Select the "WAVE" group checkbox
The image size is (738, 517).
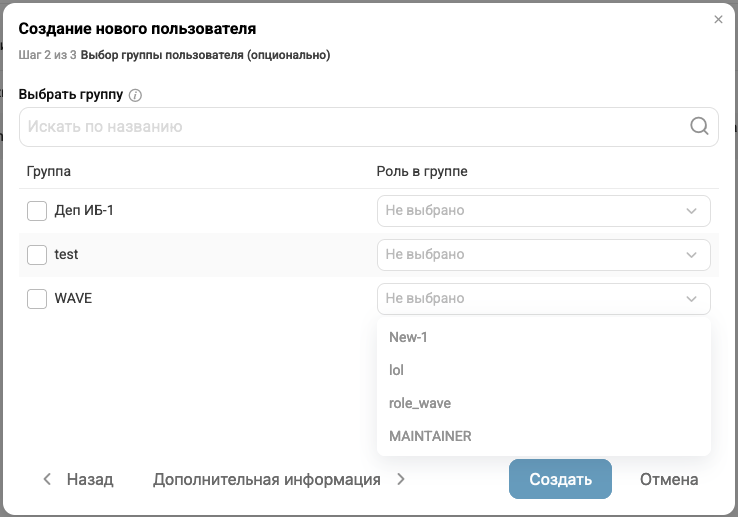37,298
